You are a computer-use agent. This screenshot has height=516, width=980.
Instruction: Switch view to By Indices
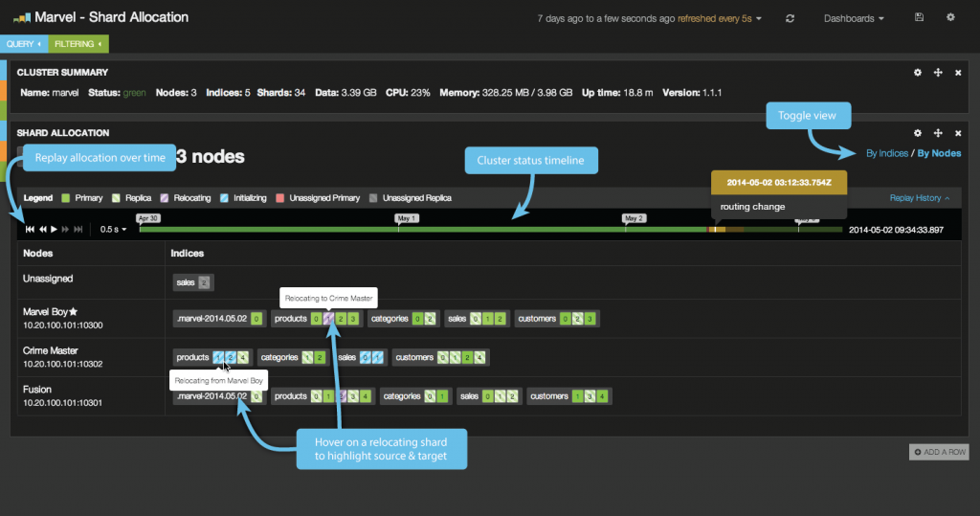point(887,153)
